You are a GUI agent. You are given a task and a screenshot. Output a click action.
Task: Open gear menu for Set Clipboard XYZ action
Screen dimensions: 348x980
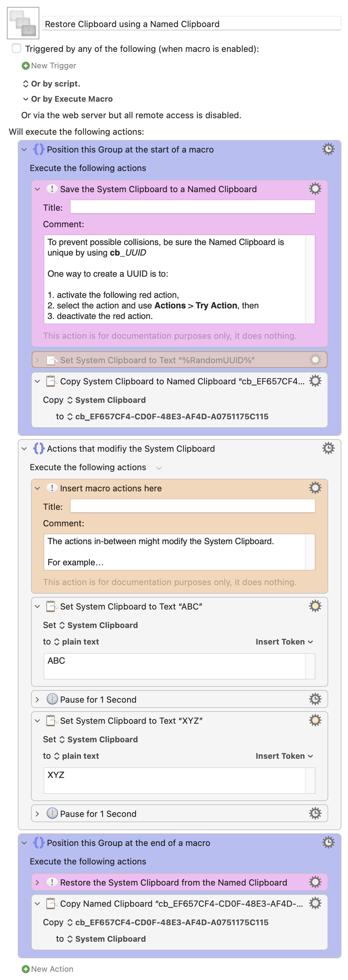tap(315, 720)
